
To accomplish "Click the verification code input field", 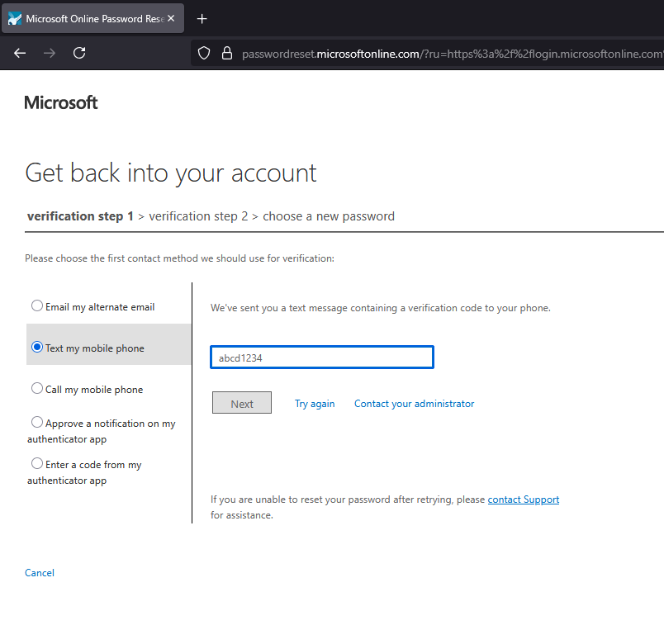I will (x=322, y=358).
